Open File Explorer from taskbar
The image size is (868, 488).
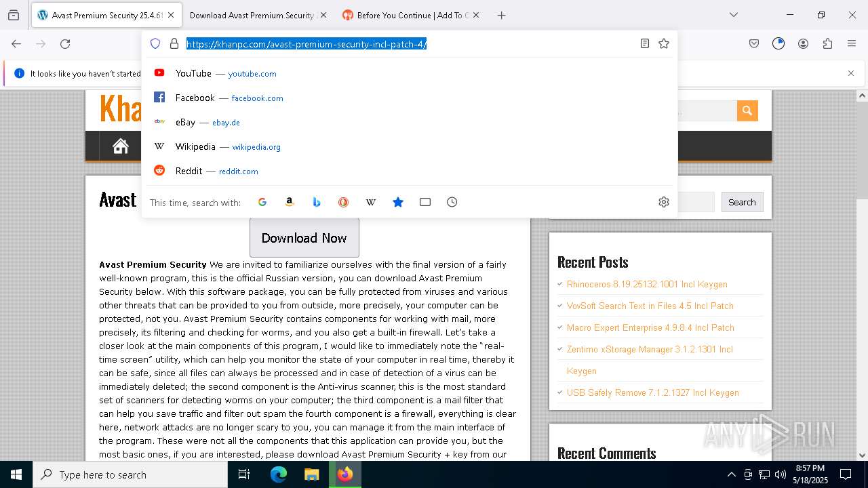(x=311, y=474)
